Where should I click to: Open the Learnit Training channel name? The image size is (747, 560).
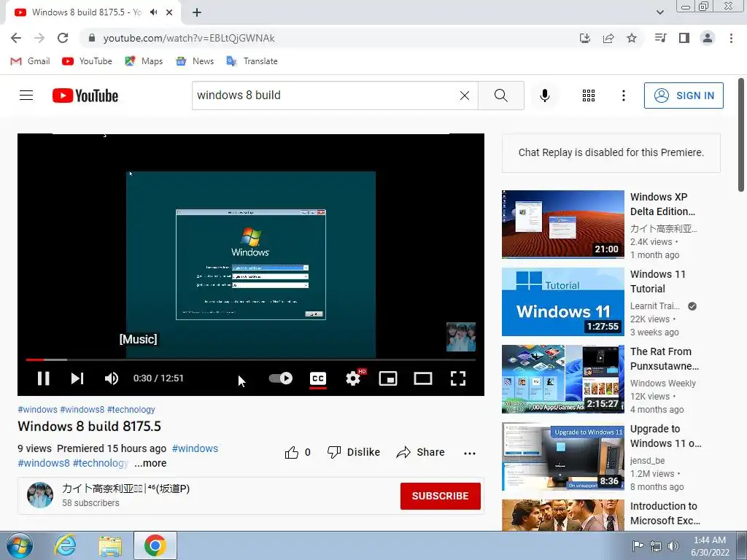655,306
